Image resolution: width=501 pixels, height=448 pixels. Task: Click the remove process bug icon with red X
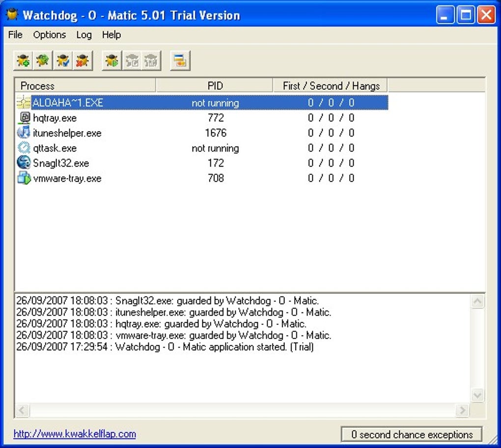click(83, 60)
